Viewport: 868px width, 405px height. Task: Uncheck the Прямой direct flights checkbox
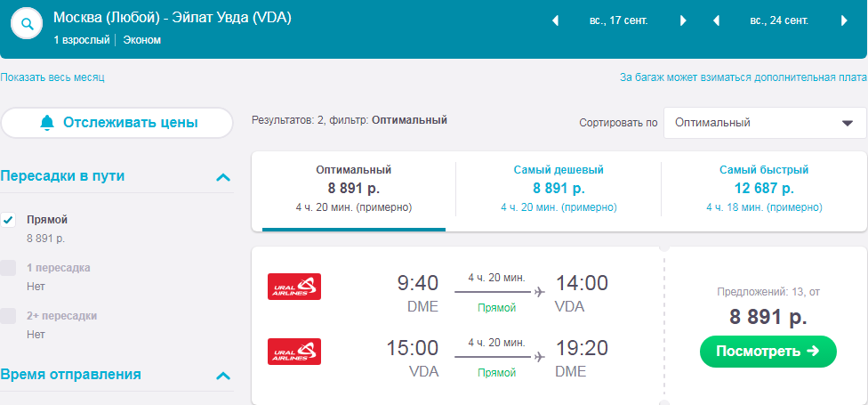point(8,220)
